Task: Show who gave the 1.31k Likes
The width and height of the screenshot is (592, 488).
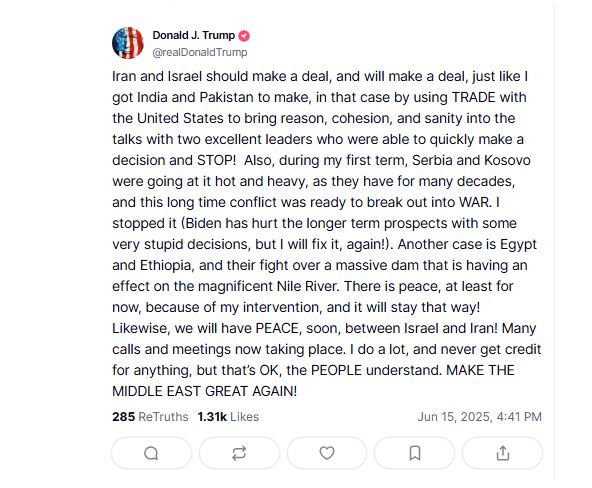Action: (x=228, y=417)
